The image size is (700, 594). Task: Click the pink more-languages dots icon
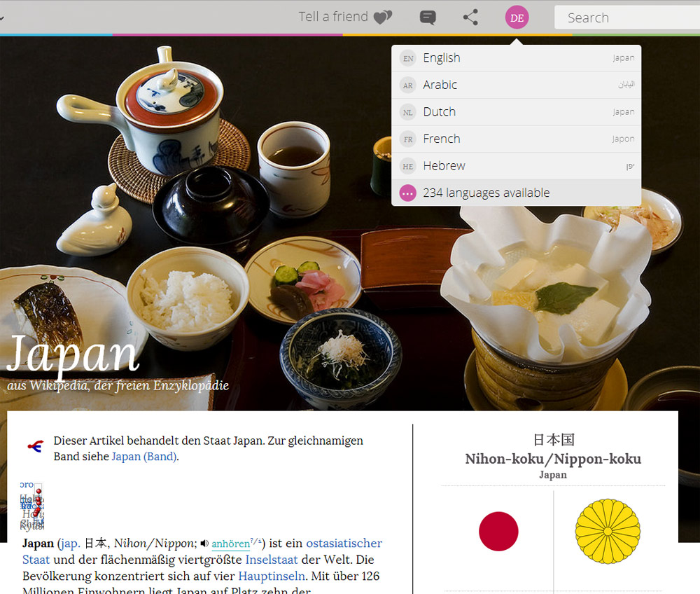pyautogui.click(x=408, y=193)
